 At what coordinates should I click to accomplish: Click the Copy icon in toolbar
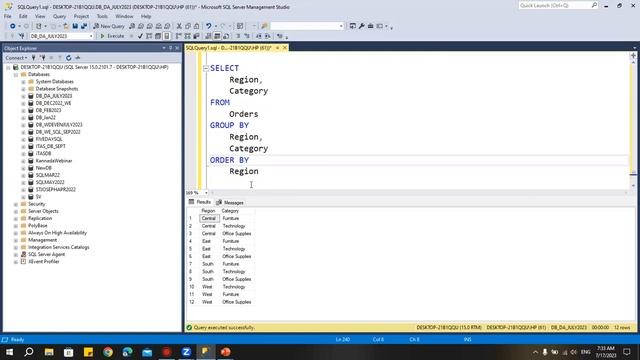tap(188, 26)
